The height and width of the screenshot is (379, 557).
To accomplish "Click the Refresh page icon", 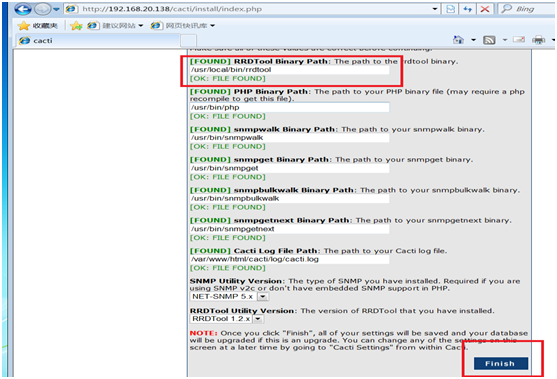I will [x=467, y=9].
